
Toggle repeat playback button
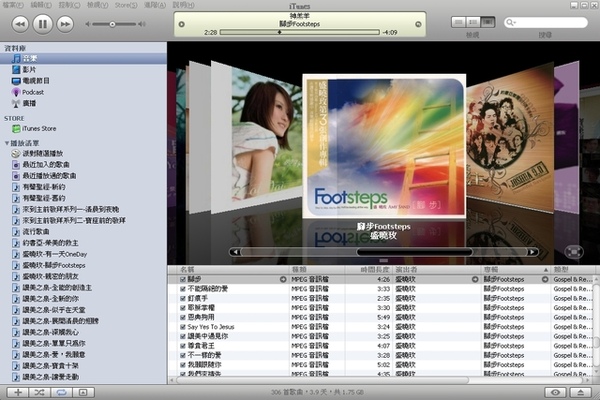(62, 392)
